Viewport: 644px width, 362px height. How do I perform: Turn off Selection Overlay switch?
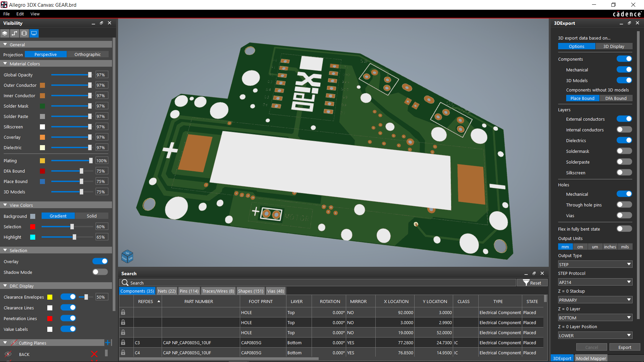pos(100,261)
